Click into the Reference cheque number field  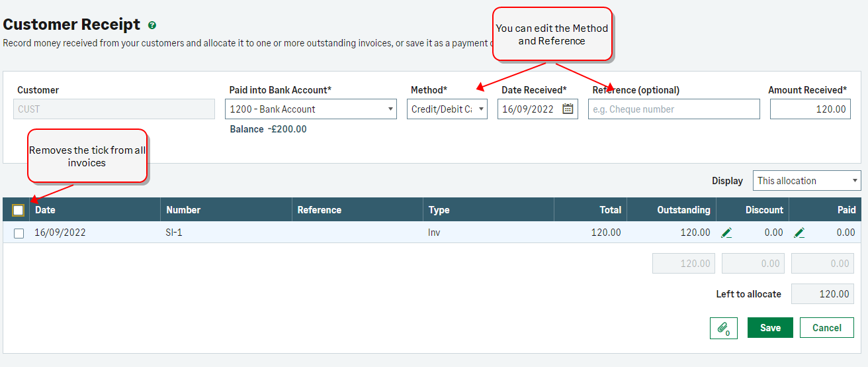click(673, 109)
